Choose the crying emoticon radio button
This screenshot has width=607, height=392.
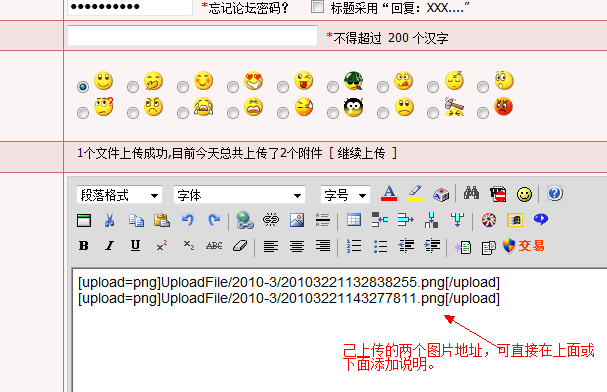[x=183, y=113]
